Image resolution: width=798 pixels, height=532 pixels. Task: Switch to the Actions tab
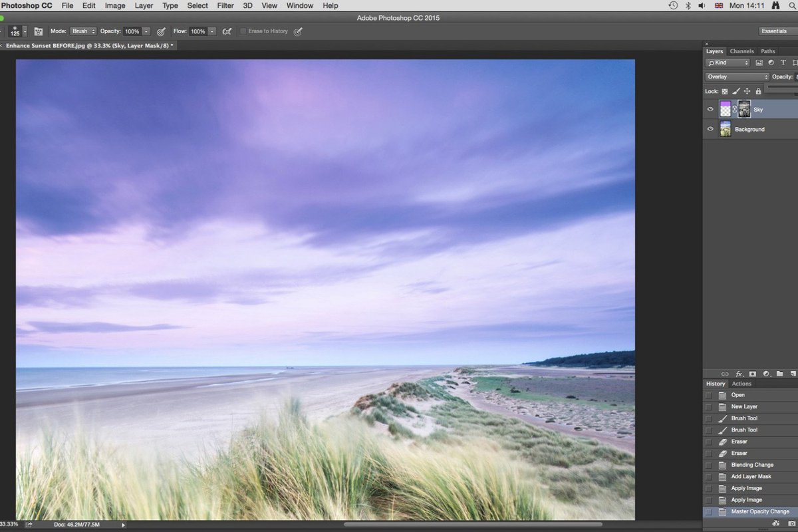click(741, 384)
